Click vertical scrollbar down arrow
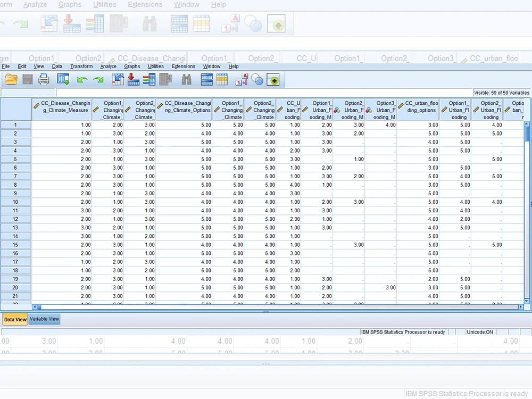This screenshot has width=532, height=399. tap(527, 301)
